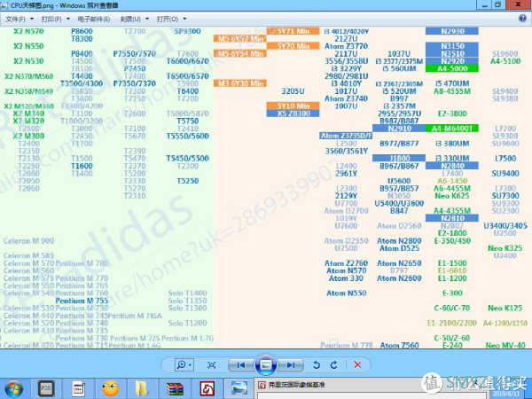
Task: Click the orange M3 6Y30 Min cell
Action: [240, 83]
